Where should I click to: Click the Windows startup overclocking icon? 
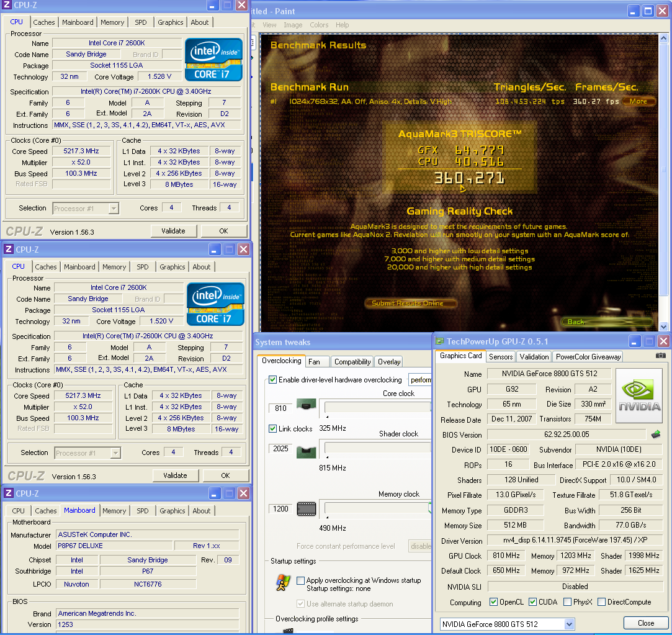click(283, 583)
